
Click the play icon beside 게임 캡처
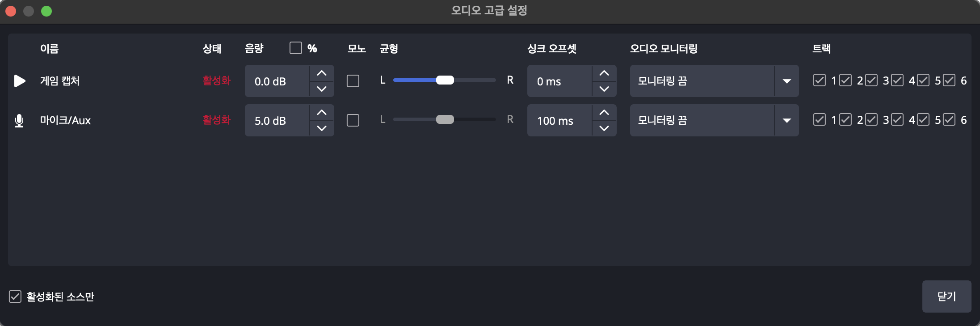click(x=20, y=81)
